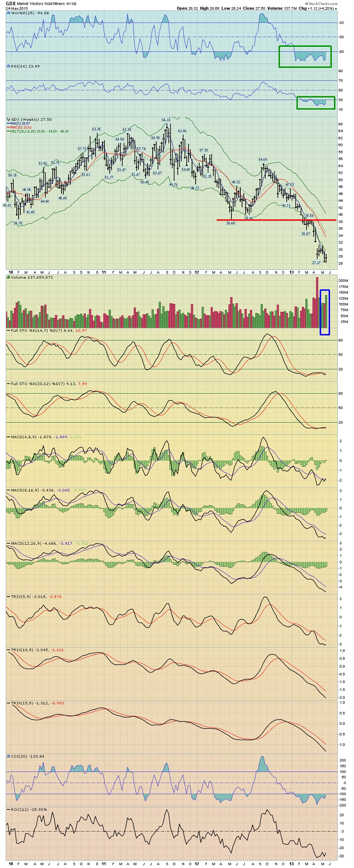Screen dimensions: 354x868
Task: Click the '27.27' low price label
Action: [316, 263]
